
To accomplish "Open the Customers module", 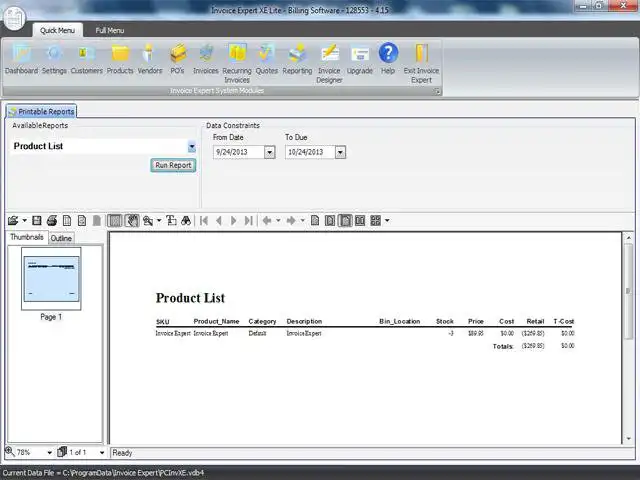I will point(87,60).
